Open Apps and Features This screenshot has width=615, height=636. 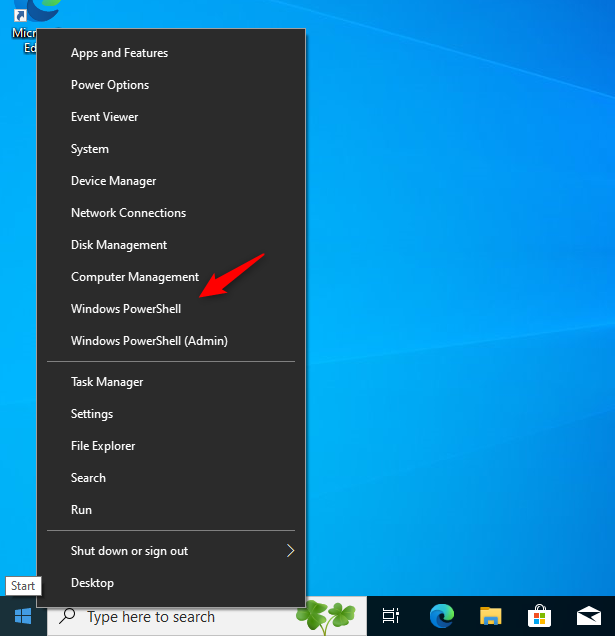[x=171, y=53]
